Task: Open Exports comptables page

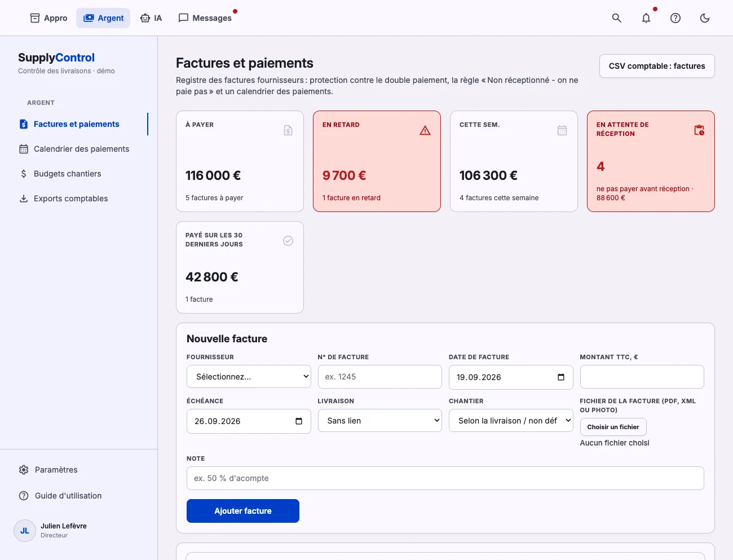Action: click(70, 199)
